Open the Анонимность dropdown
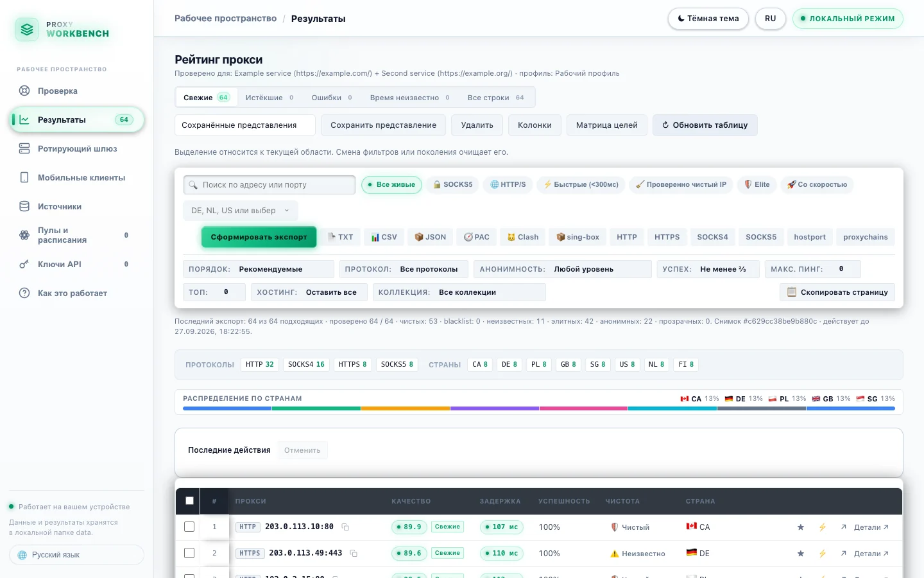Screen dimensions: 924x578 tap(563, 269)
